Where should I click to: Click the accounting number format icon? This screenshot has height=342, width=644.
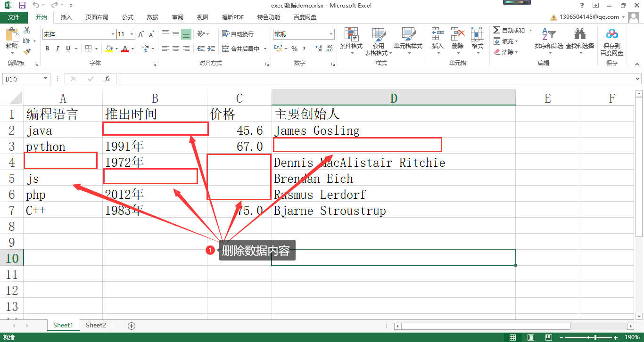[278, 49]
